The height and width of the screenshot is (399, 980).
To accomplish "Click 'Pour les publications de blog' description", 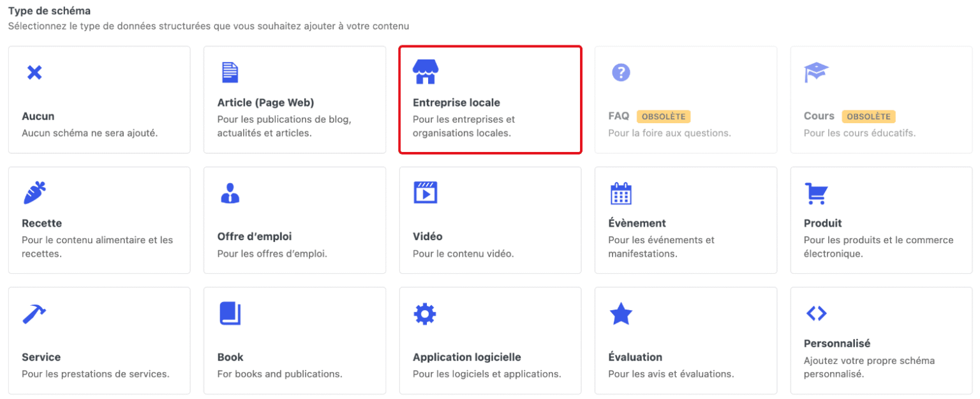I will pyautogui.click(x=285, y=126).
